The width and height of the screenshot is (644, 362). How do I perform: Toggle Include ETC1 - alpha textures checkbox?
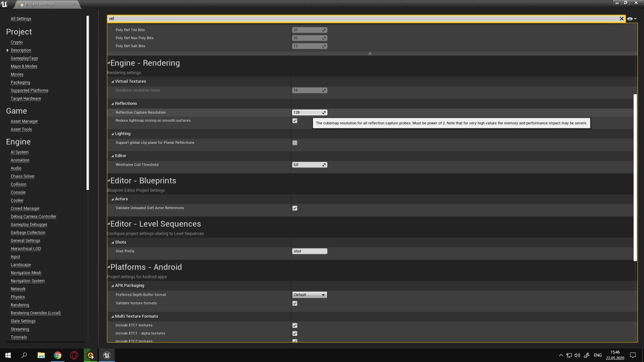(x=295, y=333)
